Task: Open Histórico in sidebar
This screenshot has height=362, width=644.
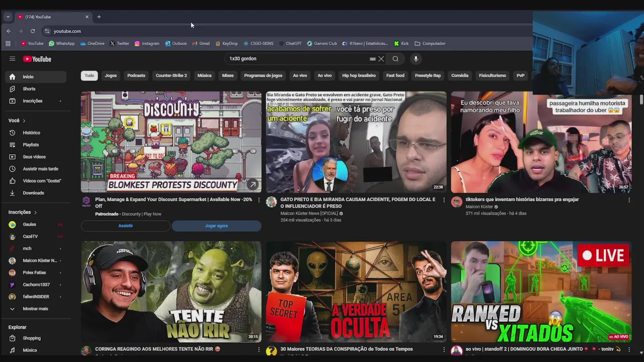Action: point(35,133)
